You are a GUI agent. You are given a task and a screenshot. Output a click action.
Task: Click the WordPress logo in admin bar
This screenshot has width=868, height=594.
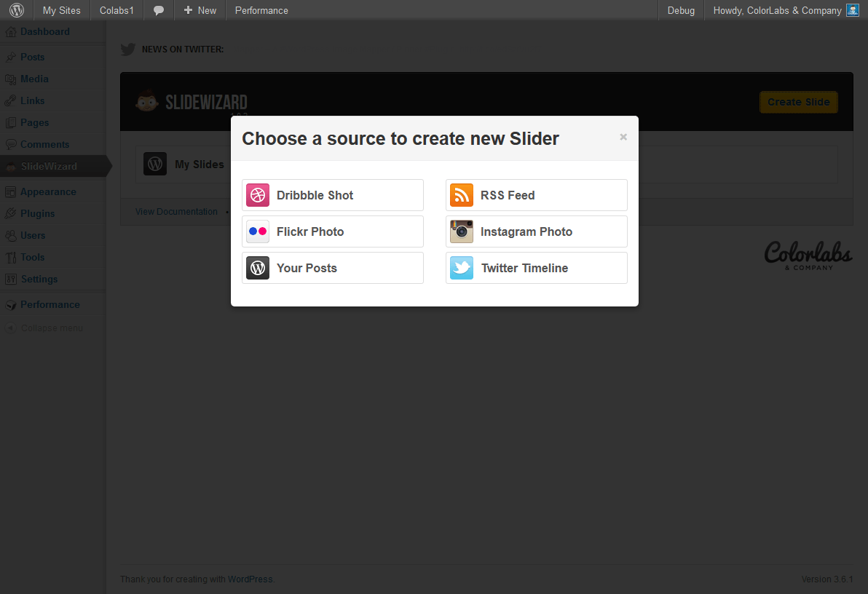click(17, 10)
